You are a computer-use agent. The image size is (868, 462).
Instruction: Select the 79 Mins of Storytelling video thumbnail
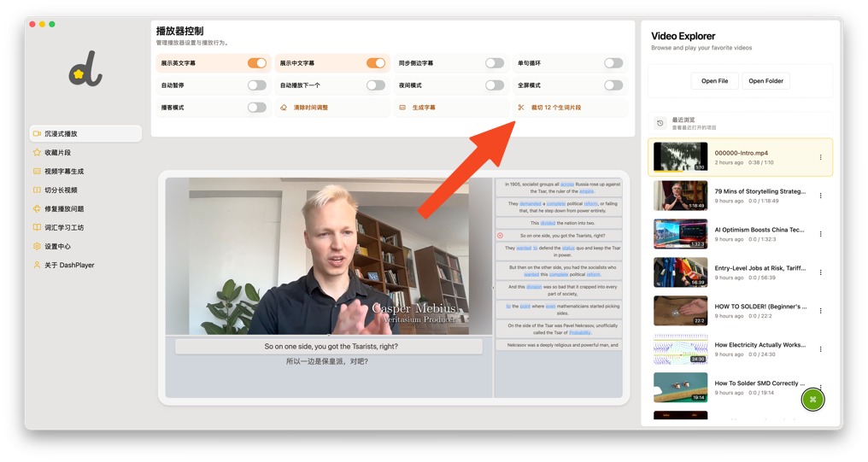[680, 196]
